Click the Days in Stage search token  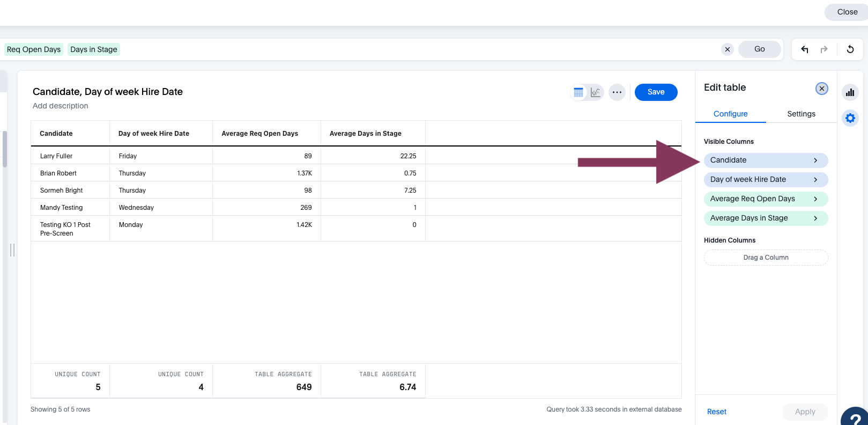94,49
